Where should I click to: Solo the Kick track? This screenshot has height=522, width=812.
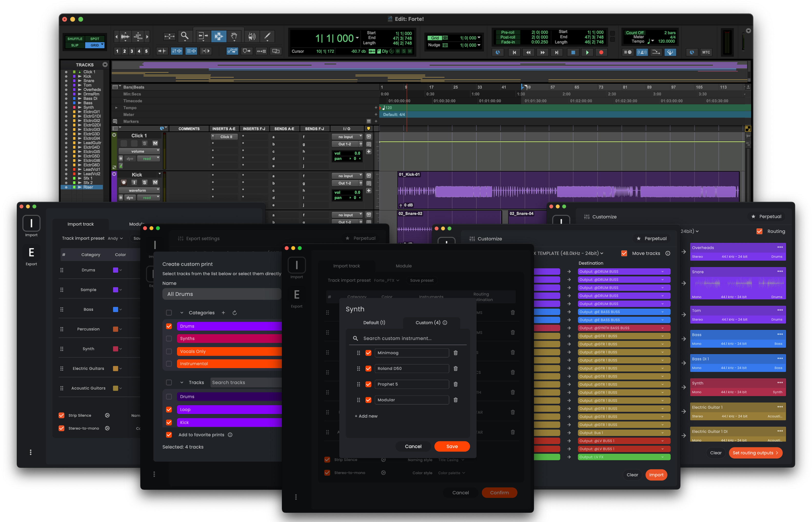tap(145, 182)
